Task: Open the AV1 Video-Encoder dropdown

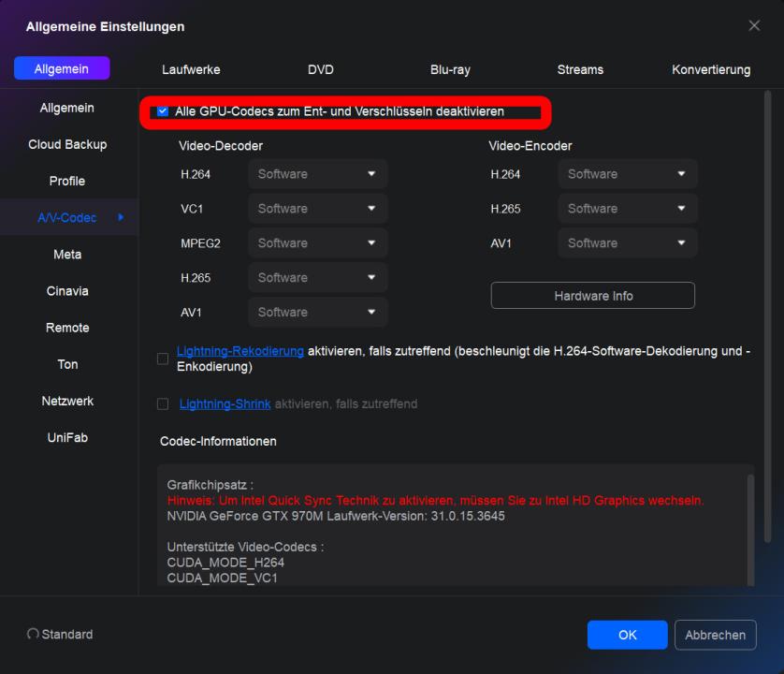Action: (x=627, y=243)
